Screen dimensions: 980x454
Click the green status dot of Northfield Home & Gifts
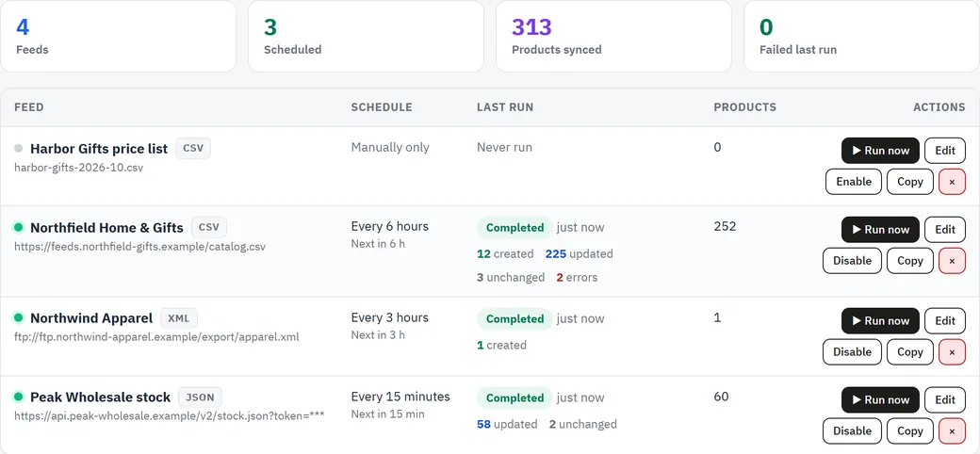[18, 227]
